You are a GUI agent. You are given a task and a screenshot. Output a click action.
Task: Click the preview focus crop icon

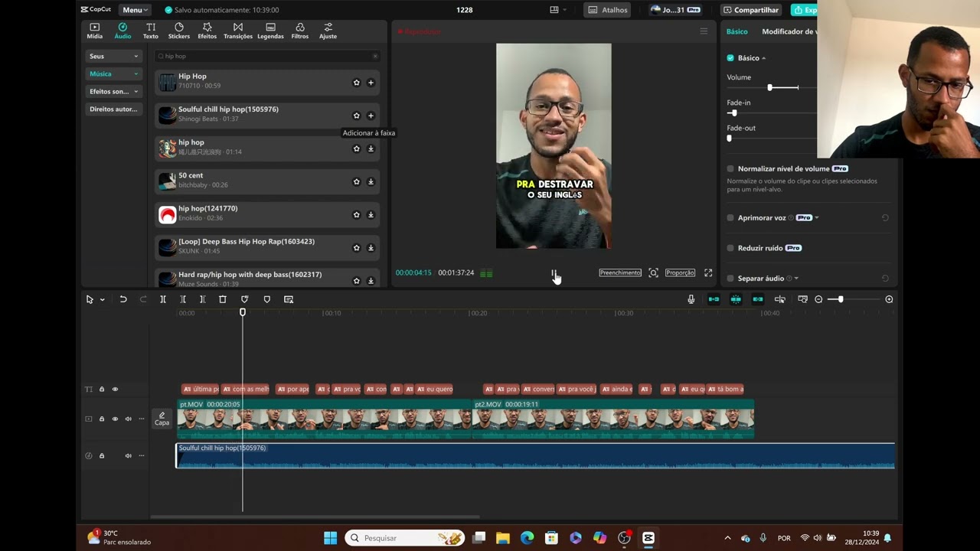(x=653, y=272)
